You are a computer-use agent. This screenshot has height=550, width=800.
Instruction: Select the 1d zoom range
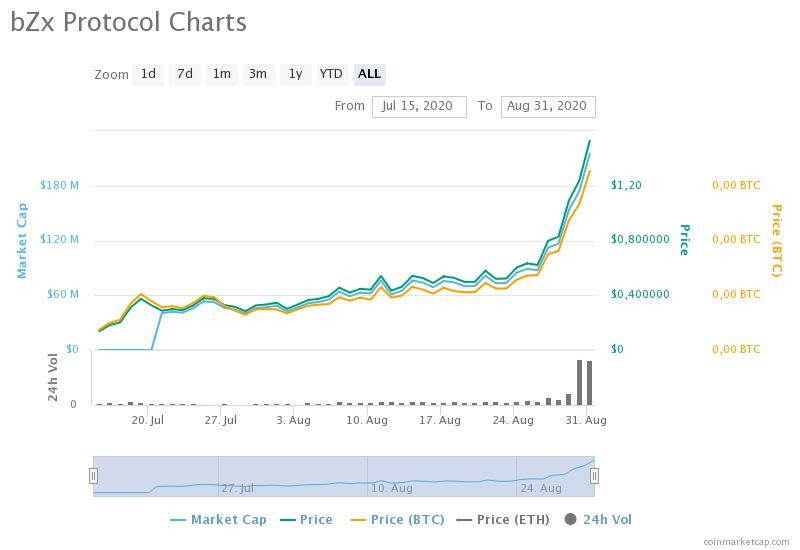click(148, 74)
